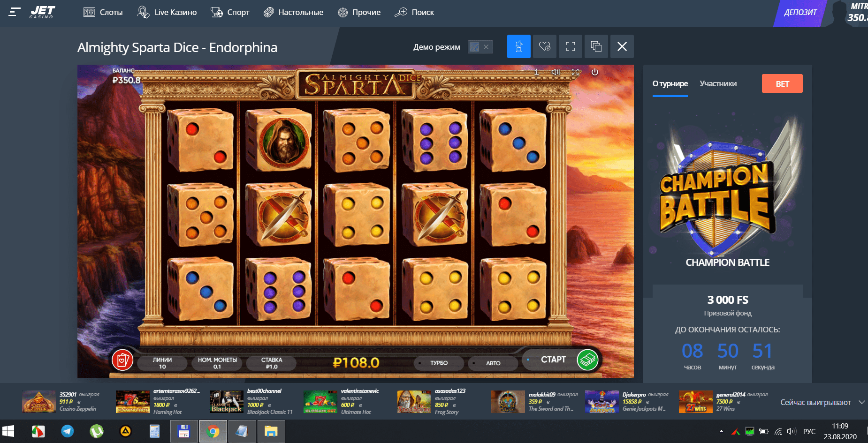Add game to favorites heart icon
This screenshot has height=443, width=868.
(x=545, y=46)
